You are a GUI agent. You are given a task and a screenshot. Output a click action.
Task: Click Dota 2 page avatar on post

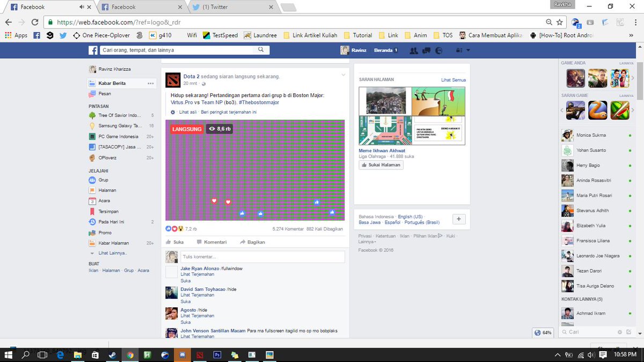pos(172,80)
